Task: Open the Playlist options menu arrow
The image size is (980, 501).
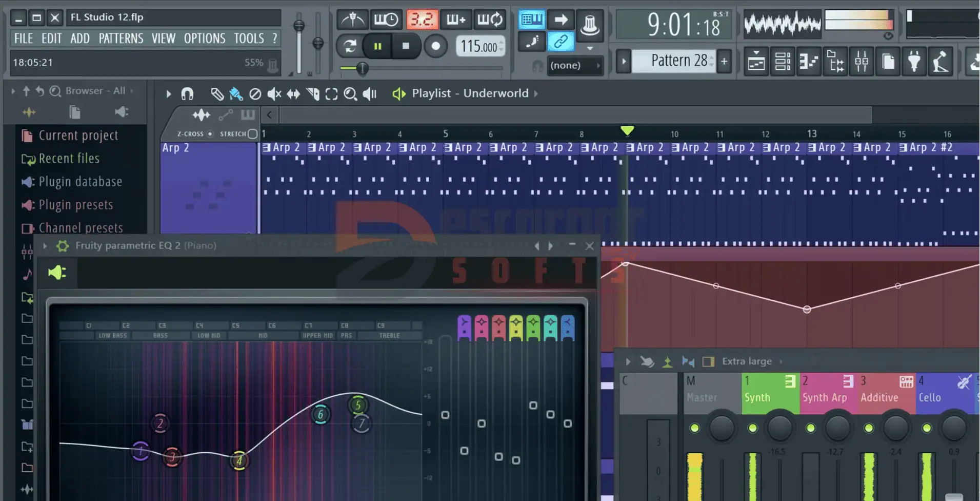Action: tap(168, 94)
